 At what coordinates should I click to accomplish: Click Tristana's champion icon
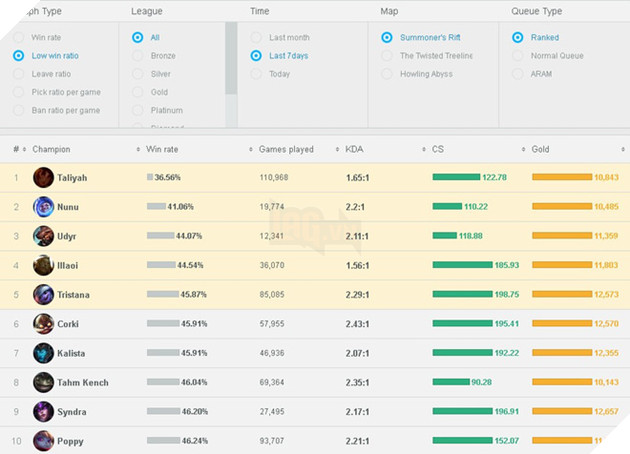pos(43,295)
